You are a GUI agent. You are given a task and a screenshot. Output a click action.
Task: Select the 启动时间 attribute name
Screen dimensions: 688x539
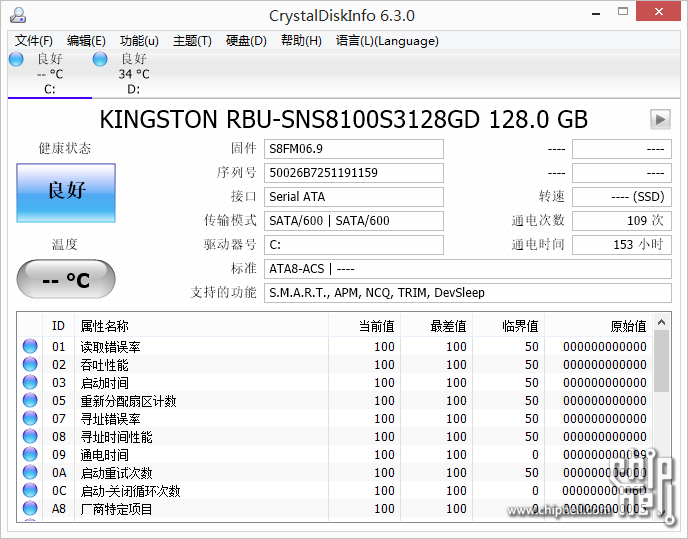[x=104, y=383]
